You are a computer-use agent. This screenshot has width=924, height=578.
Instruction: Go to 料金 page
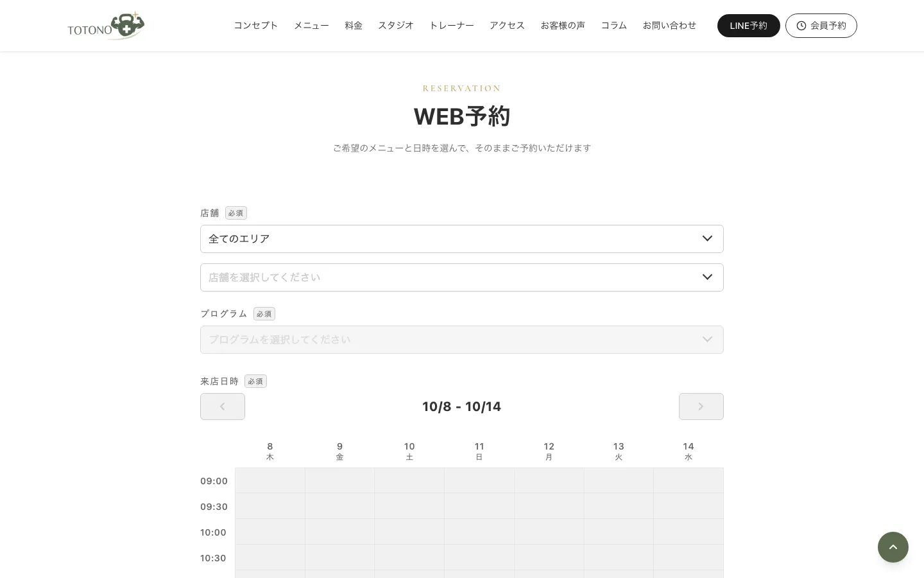point(354,26)
